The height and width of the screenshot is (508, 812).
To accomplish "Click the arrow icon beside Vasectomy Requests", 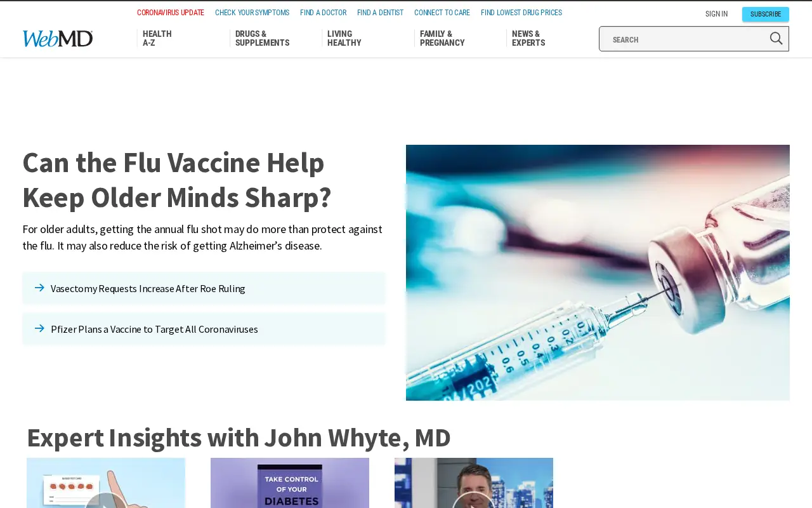I will coord(39,288).
